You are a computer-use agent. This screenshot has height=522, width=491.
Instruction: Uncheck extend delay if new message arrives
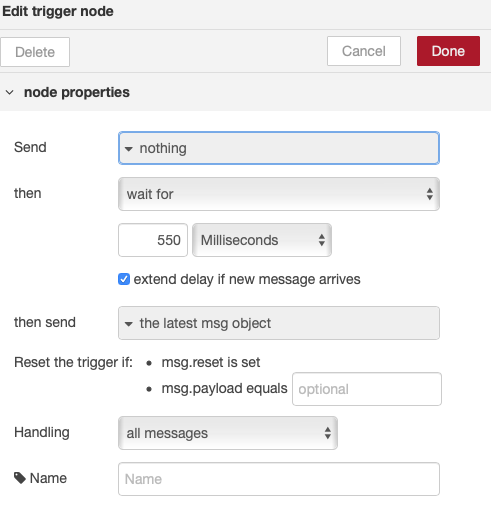[x=124, y=279]
